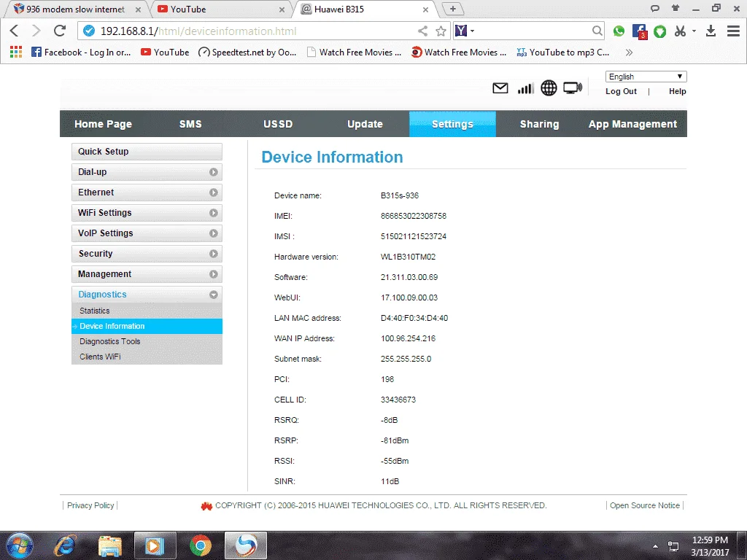Viewport: 747px width, 560px height.
Task: Open the Home Page tab
Action: (x=103, y=124)
